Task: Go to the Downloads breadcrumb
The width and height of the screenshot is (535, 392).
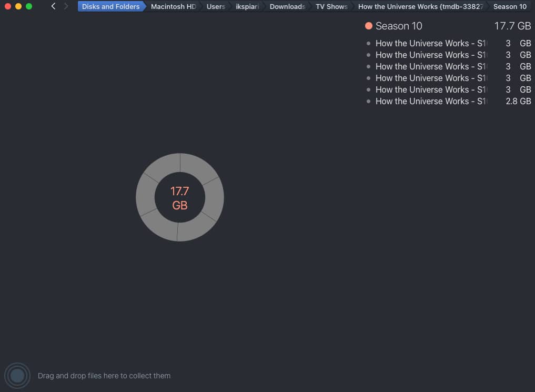Action: (x=287, y=6)
